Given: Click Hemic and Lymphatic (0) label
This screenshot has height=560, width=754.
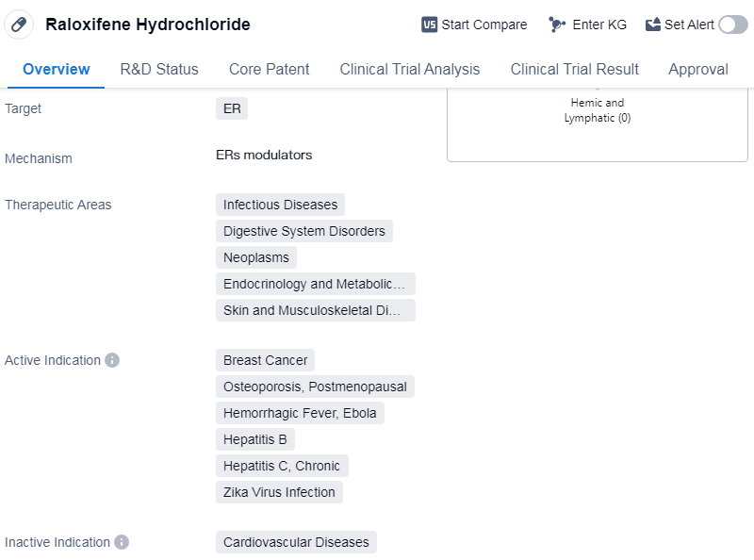Looking at the screenshot, I should [x=597, y=110].
